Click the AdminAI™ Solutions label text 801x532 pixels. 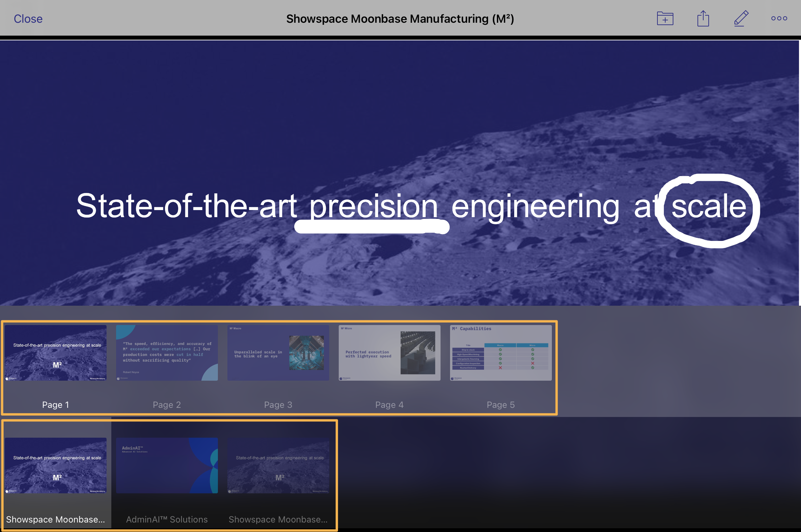coord(167,519)
